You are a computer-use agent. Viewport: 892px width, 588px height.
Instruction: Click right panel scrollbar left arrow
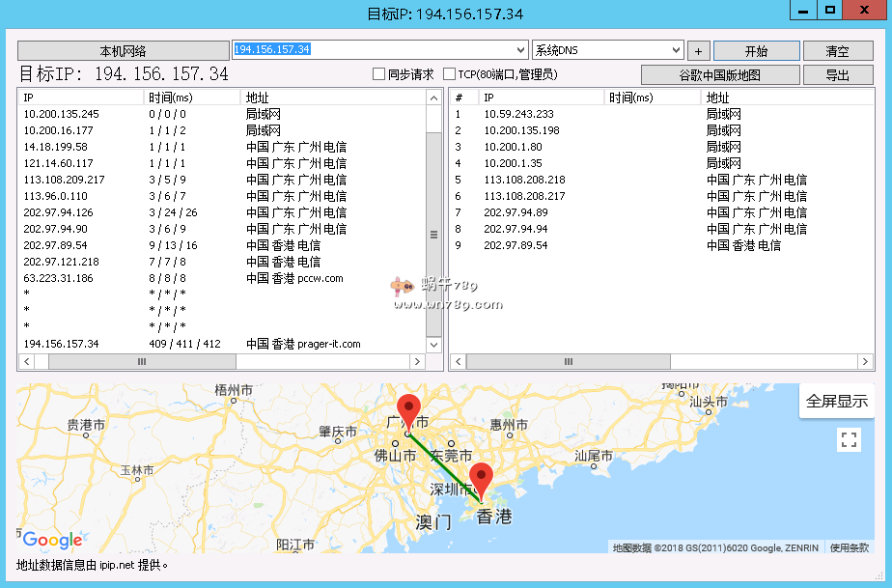click(x=458, y=361)
